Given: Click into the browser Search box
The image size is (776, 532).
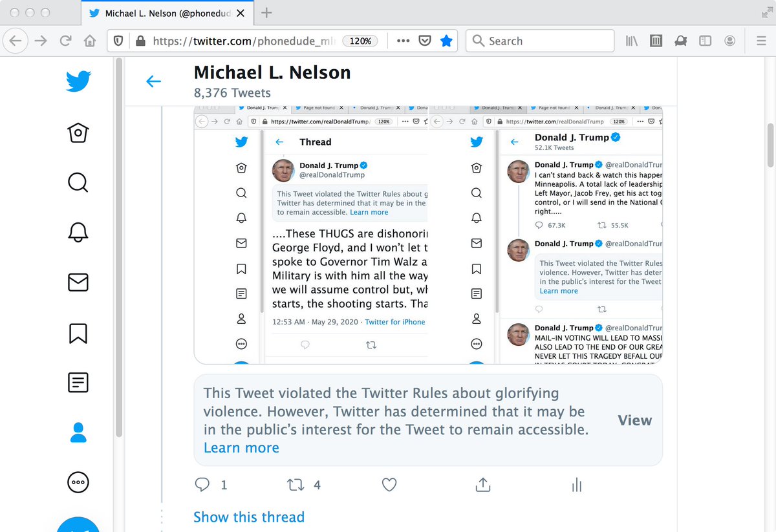Looking at the screenshot, I should click(x=540, y=41).
